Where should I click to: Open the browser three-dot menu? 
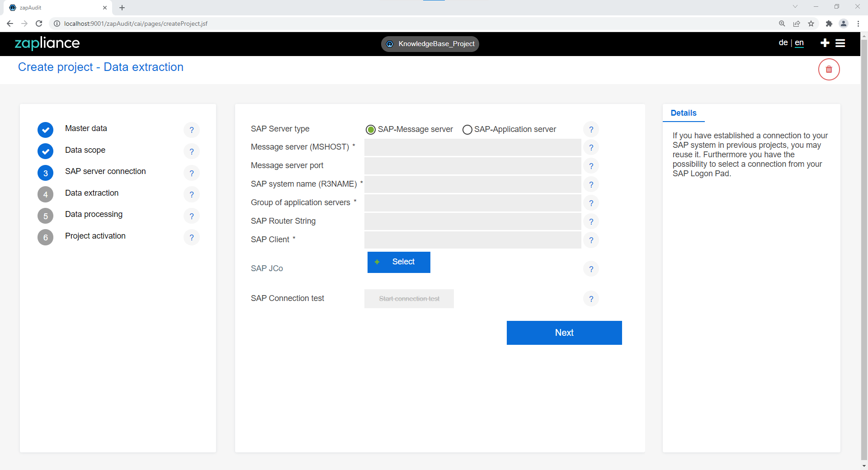click(858, 23)
